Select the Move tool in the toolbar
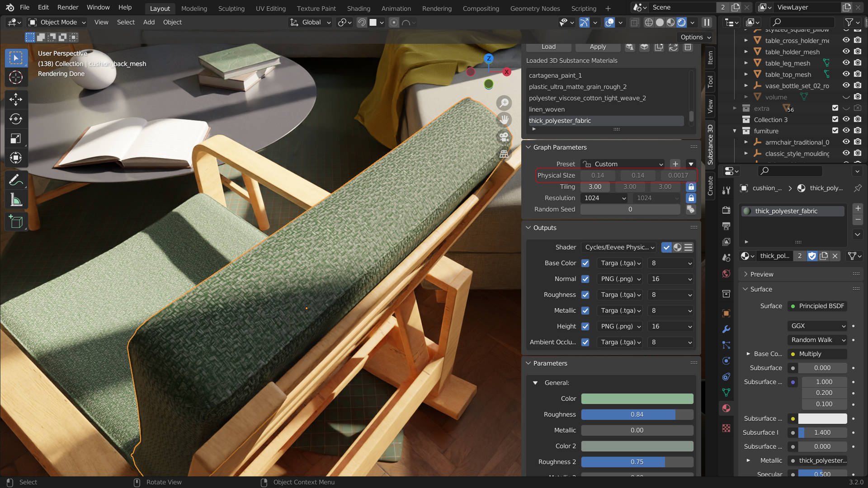Screen dimensions: 868x488 point(16,99)
